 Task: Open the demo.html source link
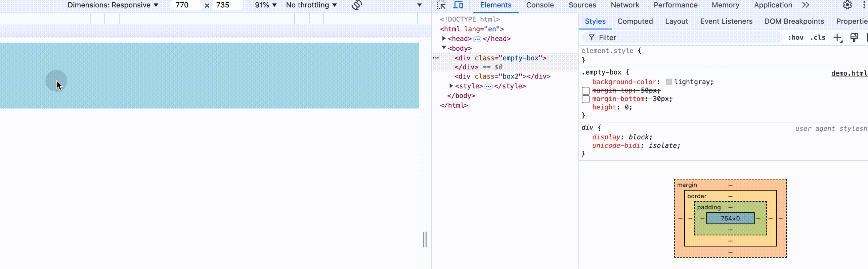[x=849, y=73]
